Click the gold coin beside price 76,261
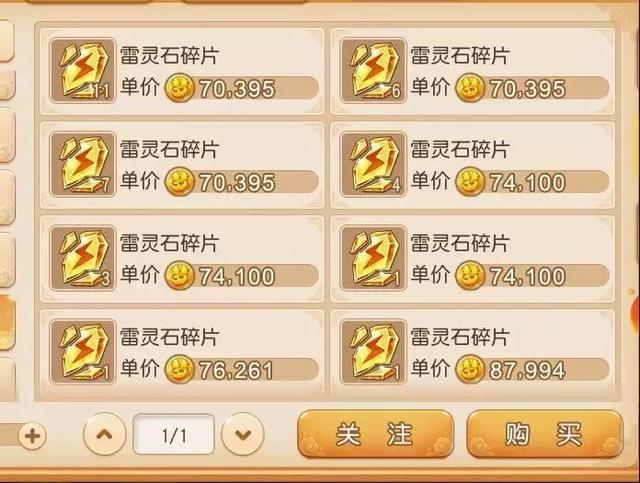The image size is (640, 483). (x=179, y=369)
